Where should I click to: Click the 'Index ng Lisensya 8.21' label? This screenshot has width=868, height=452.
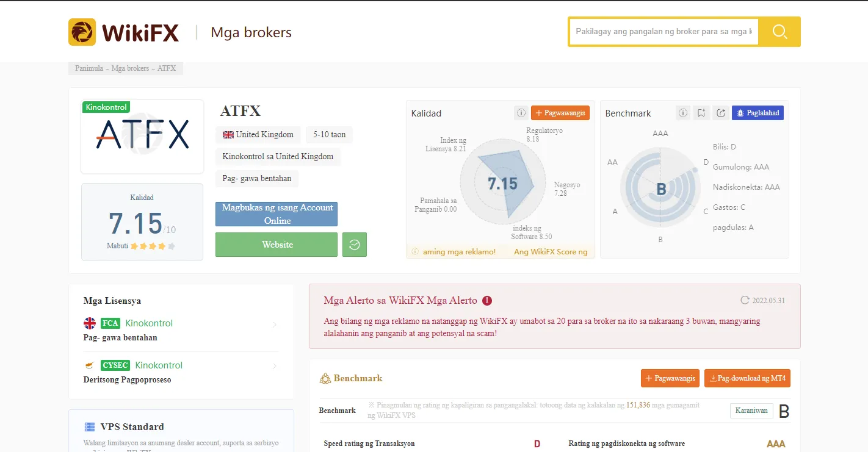[446, 145]
